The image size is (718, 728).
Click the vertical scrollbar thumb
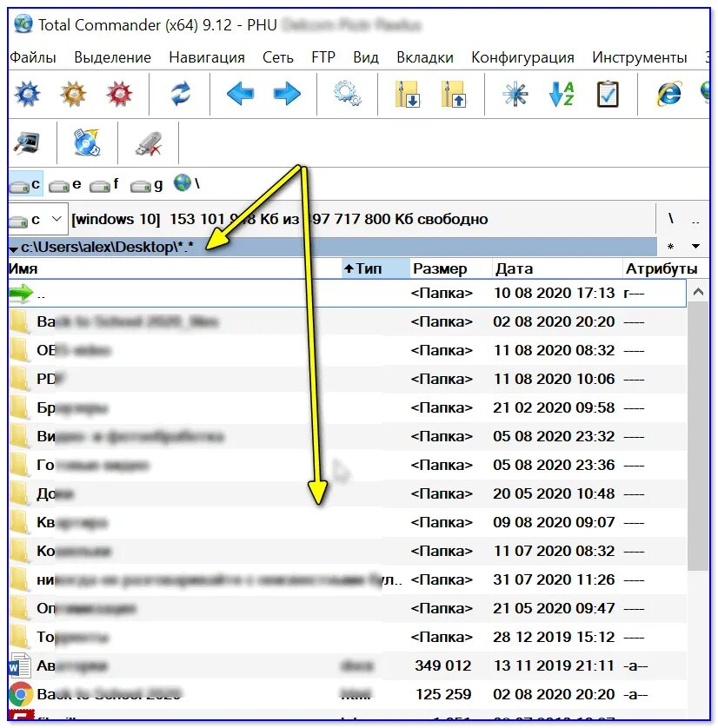click(698, 436)
